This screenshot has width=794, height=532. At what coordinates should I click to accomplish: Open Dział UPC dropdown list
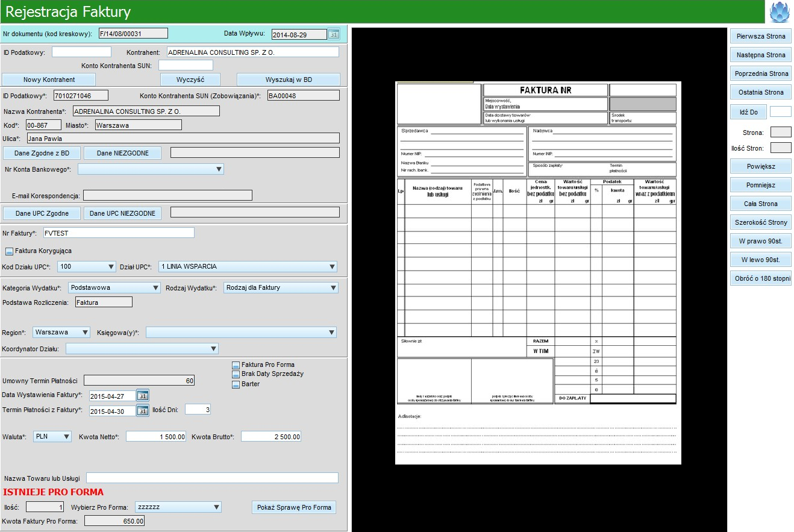248,266
